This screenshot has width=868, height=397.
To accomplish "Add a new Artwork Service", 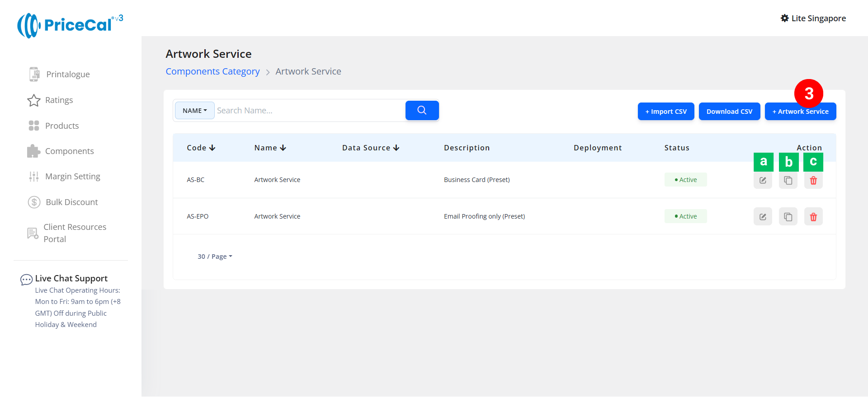I will click(x=800, y=112).
